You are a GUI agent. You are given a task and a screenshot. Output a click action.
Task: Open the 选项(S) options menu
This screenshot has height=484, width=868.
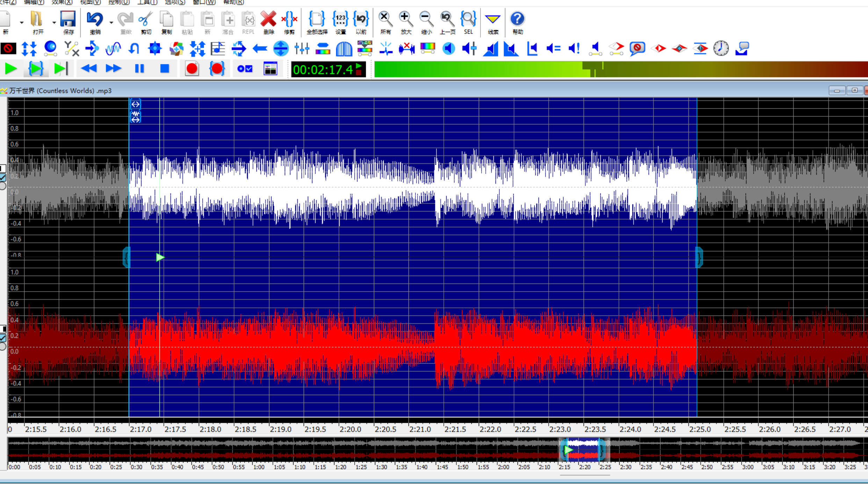[x=175, y=2]
